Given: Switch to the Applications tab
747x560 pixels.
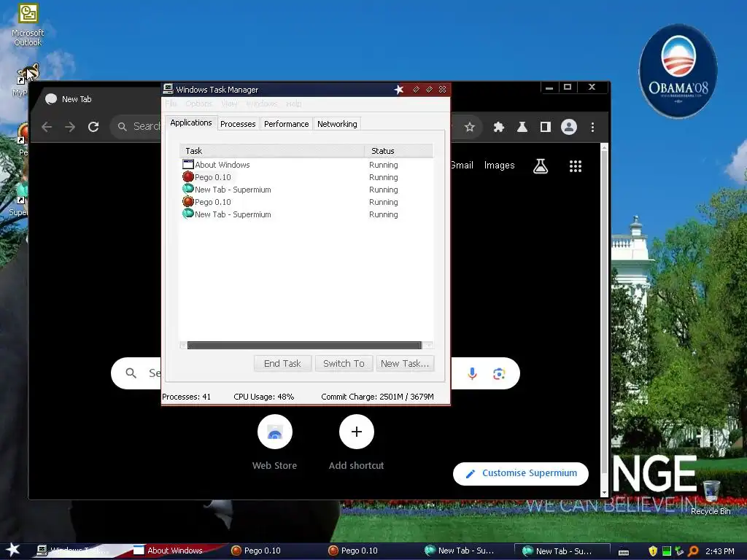Looking at the screenshot, I should [191, 122].
